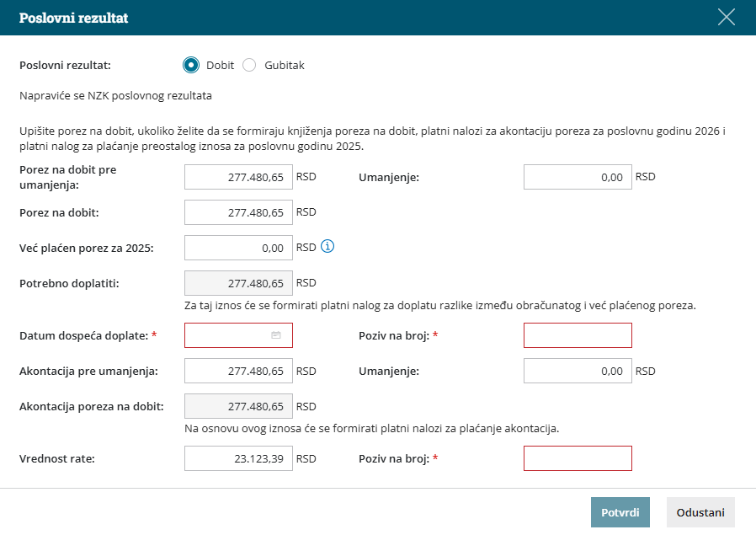The image size is (756, 535).
Task: Focus the Umanjenje field for akontacija
Action: coord(577,371)
